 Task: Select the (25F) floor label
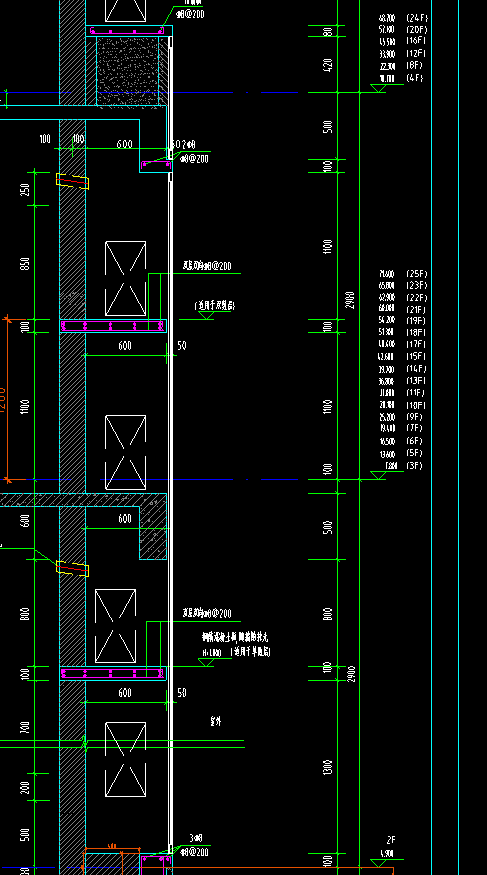click(x=417, y=274)
